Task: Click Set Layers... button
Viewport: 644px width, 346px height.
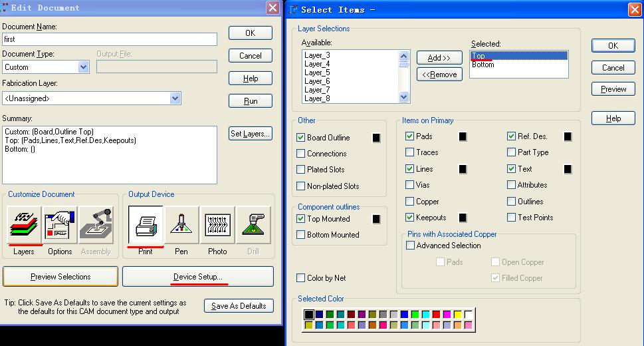Action: tap(250, 133)
